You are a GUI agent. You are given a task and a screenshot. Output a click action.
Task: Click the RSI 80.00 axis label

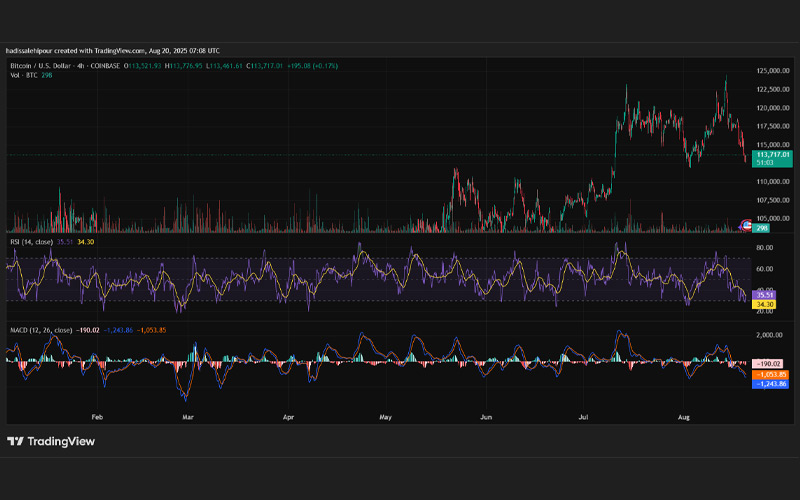(764, 247)
